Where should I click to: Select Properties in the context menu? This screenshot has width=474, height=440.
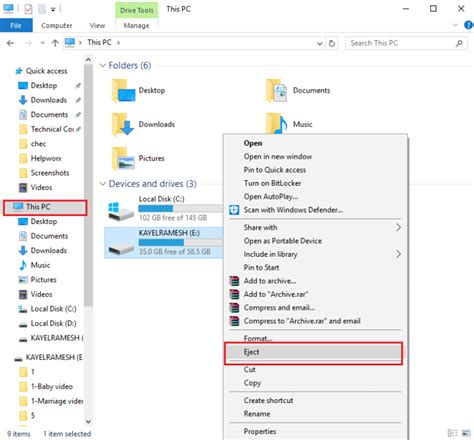260,431
